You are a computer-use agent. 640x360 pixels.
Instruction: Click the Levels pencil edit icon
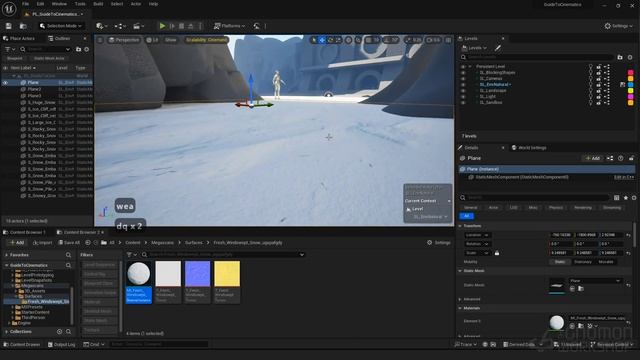(498, 48)
